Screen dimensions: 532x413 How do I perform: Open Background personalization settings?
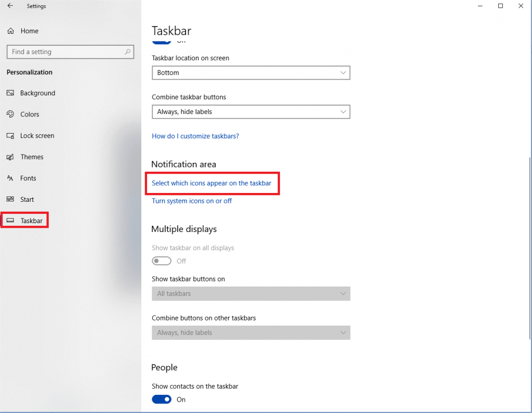click(x=37, y=93)
